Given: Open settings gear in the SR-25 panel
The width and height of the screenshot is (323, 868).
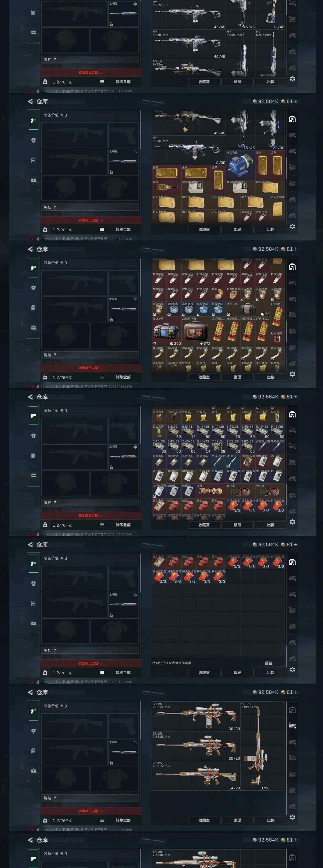Looking at the screenshot, I should point(292,817).
